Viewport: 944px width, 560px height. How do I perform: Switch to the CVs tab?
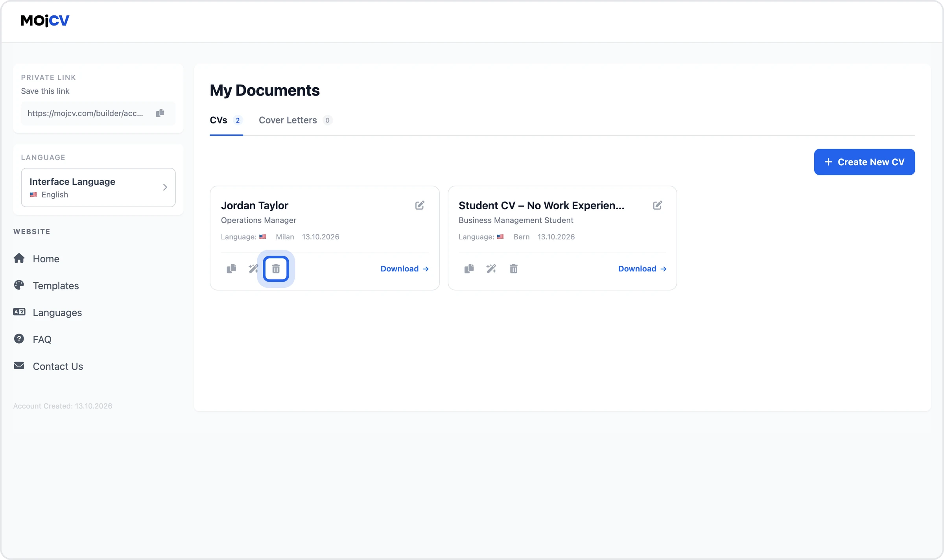226,120
